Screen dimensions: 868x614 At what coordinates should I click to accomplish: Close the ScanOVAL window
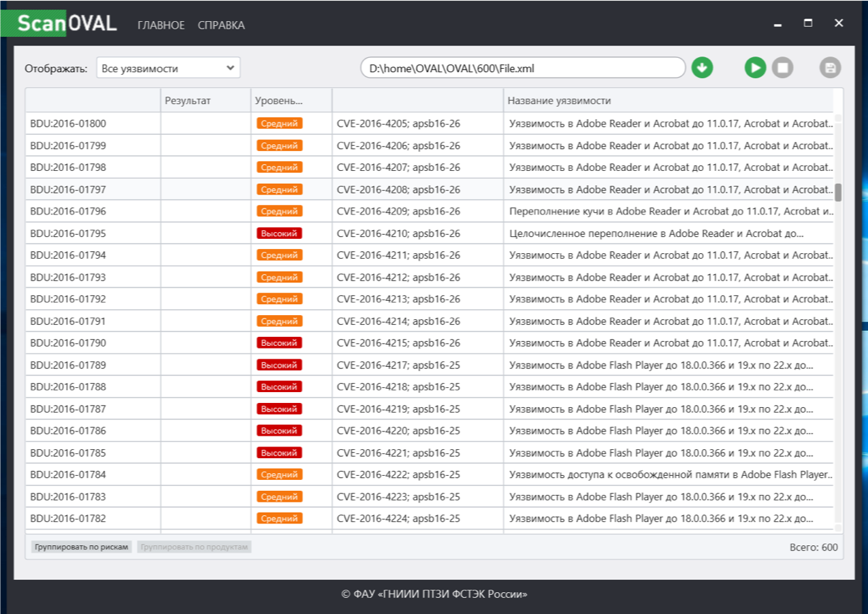839,23
